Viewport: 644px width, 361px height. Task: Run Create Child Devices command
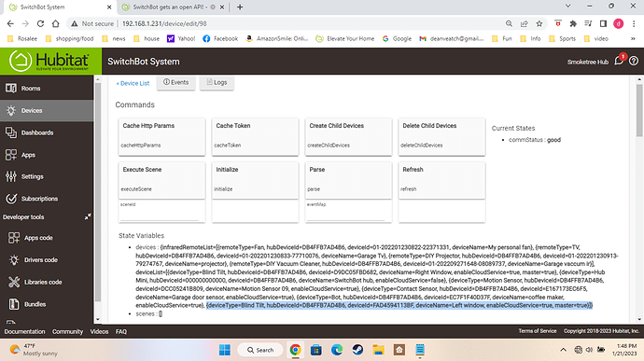pyautogui.click(x=348, y=137)
